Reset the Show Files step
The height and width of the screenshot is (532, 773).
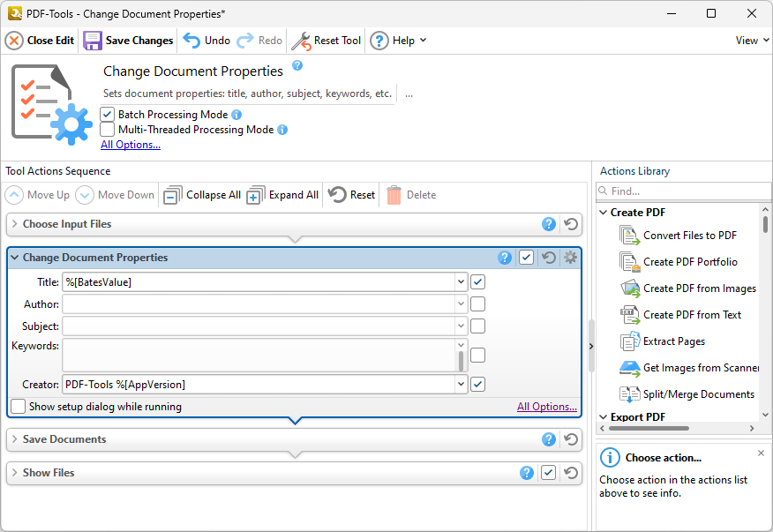571,473
